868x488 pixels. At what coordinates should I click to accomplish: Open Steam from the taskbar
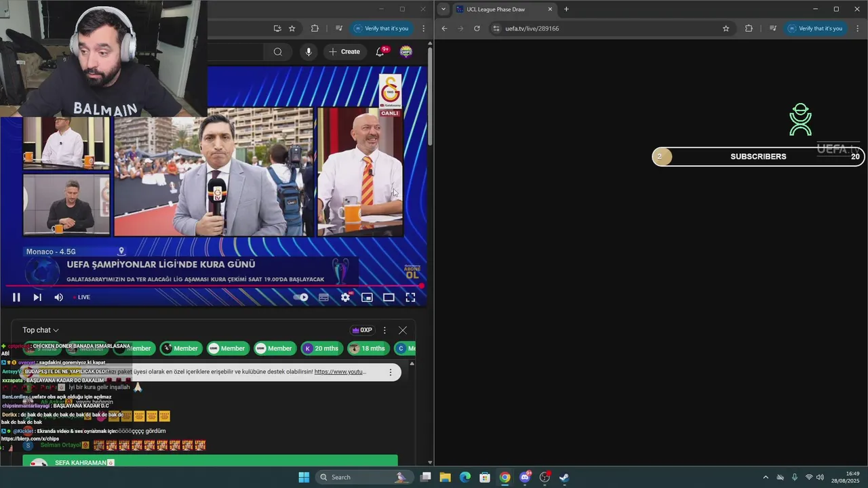[x=564, y=477]
